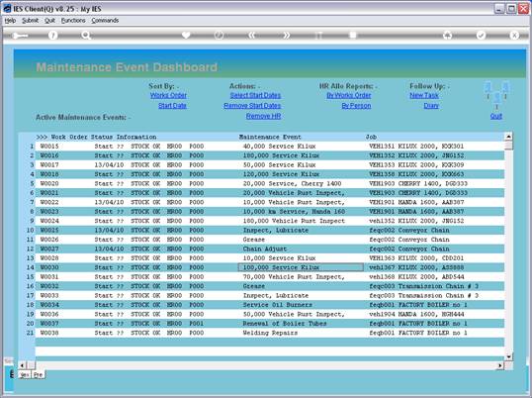Click the square stop icon

pos(353,35)
